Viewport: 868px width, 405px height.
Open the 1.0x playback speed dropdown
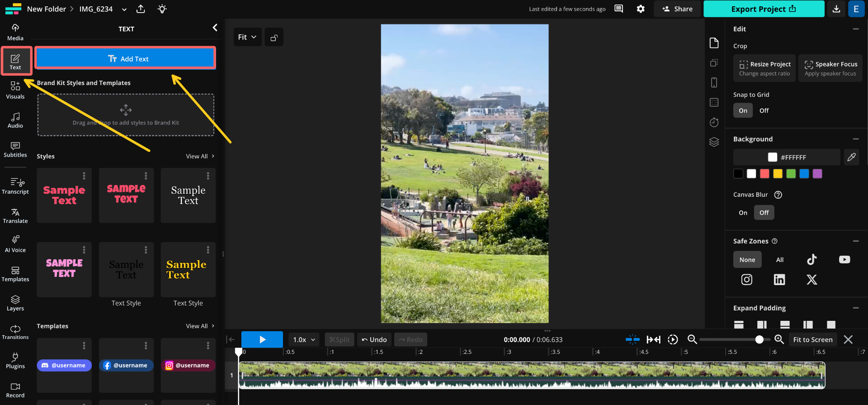click(304, 339)
